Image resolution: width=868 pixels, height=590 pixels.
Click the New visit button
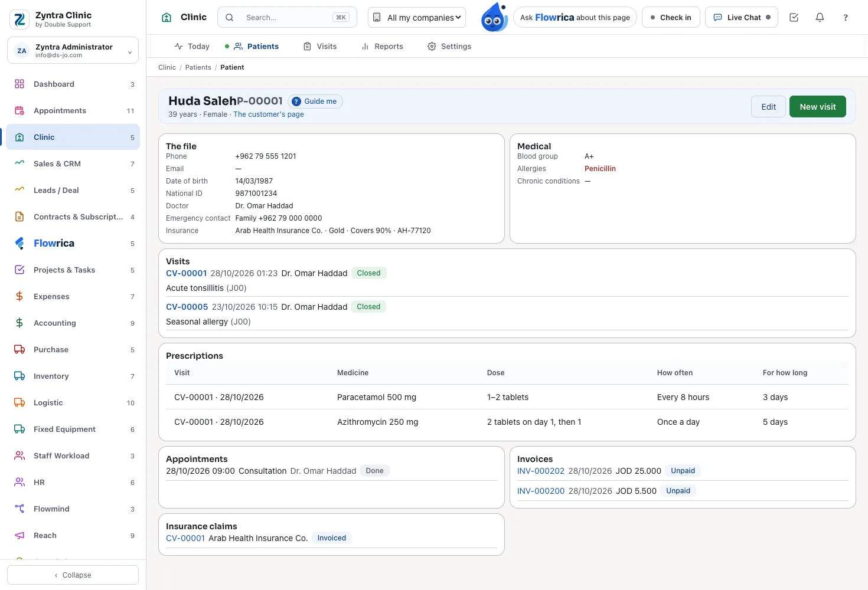[x=818, y=107]
